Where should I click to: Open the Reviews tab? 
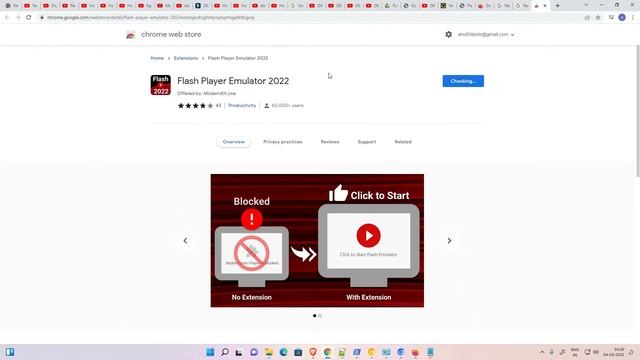coord(330,142)
